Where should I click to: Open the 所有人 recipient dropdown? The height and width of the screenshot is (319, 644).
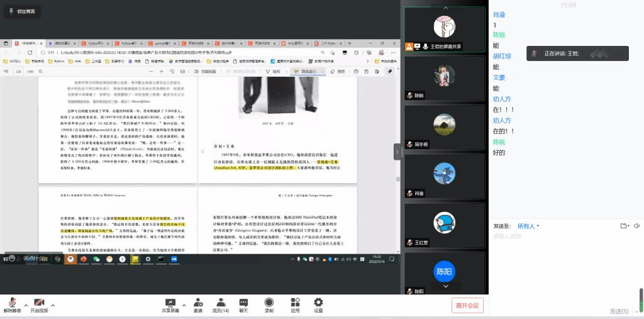pos(528,226)
